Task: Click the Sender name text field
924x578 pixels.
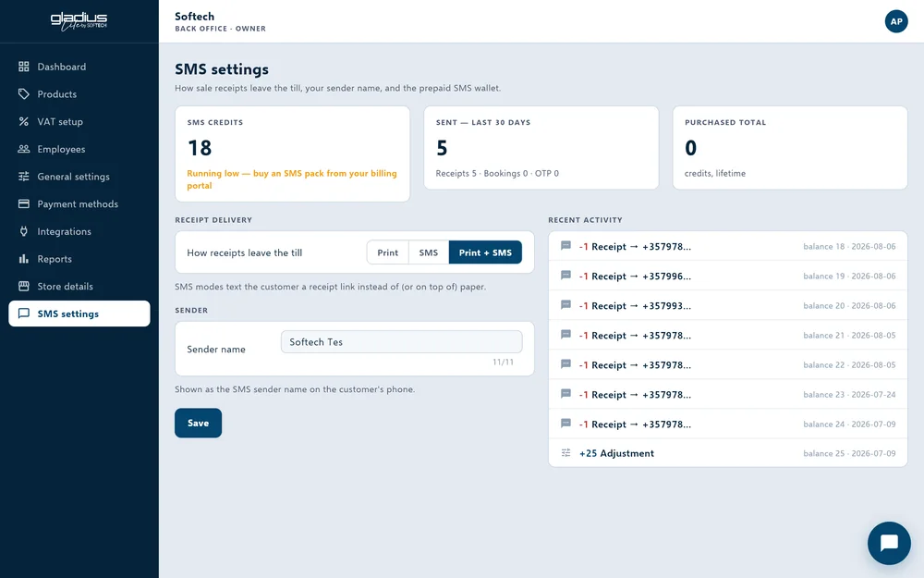Action: (401, 342)
